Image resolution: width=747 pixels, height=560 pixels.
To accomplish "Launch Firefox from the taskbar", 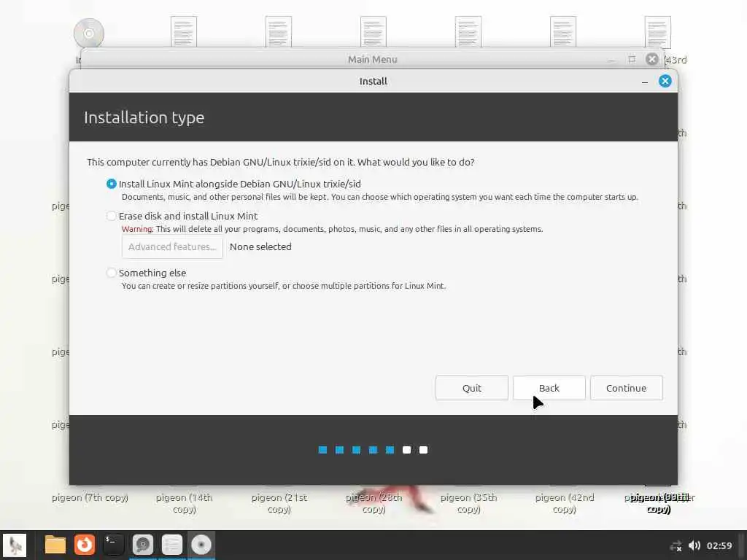I will coord(85,545).
